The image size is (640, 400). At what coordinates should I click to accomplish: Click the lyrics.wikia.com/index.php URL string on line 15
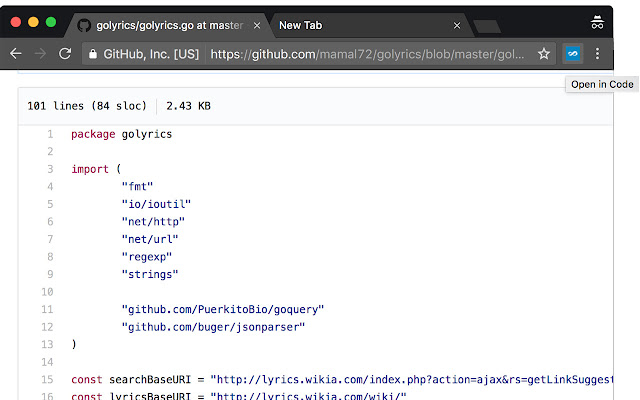click(x=411, y=380)
